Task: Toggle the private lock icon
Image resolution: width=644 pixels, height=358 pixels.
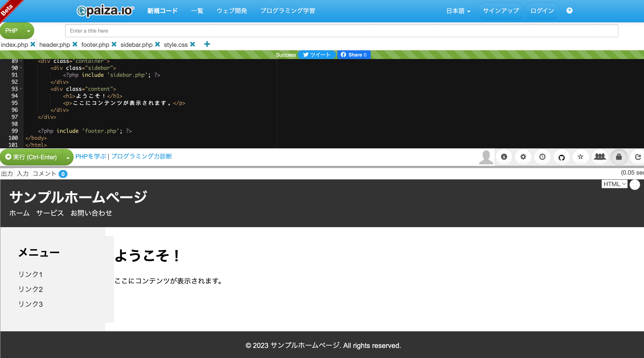Action: (619, 157)
